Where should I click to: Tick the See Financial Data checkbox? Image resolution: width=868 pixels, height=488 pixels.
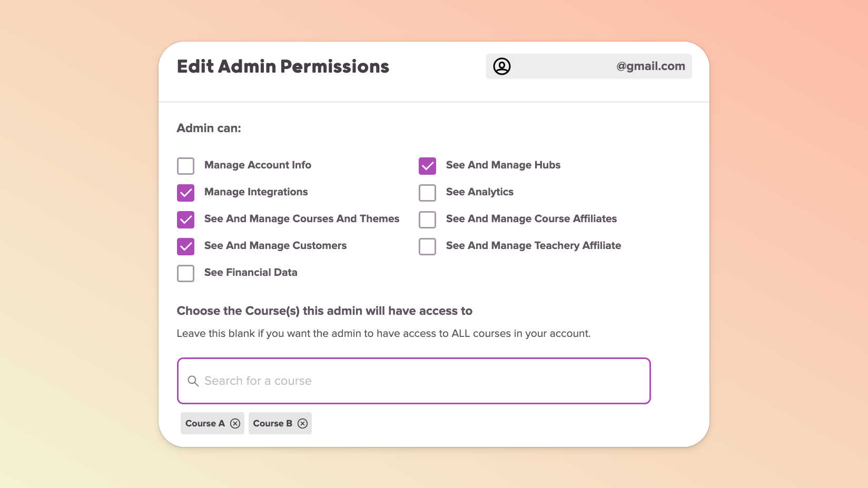(185, 273)
